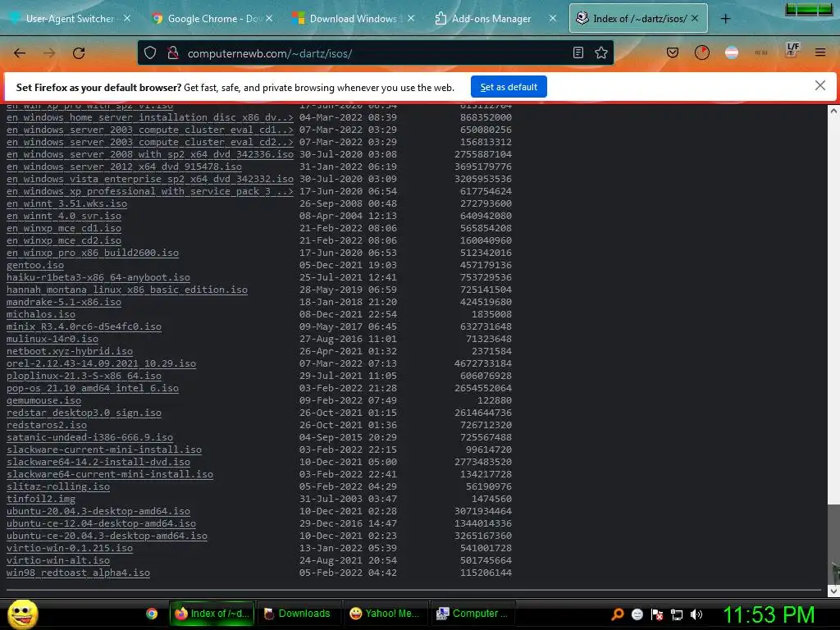
Task: Download ploplinux-21.3-S-x86_64.iso
Action: coord(84,376)
